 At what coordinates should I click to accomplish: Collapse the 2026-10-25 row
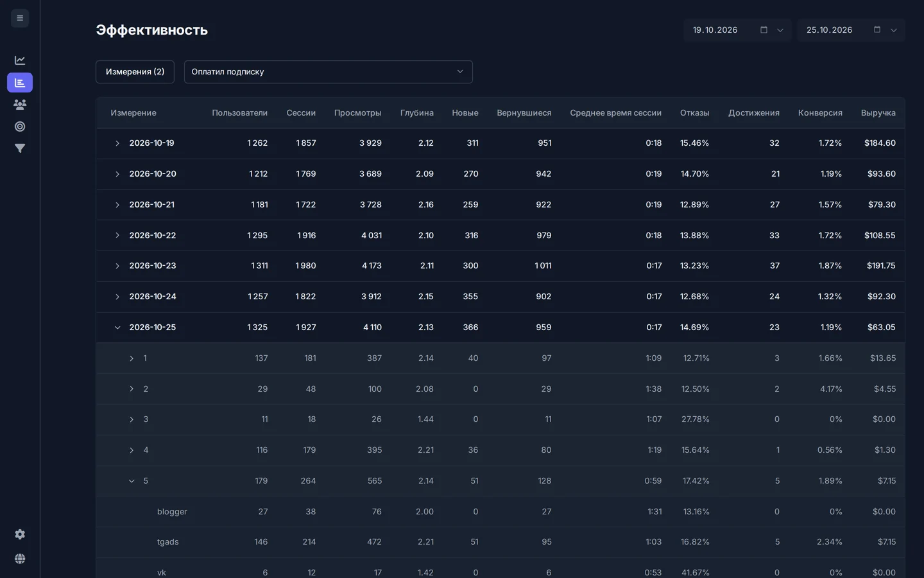point(117,328)
